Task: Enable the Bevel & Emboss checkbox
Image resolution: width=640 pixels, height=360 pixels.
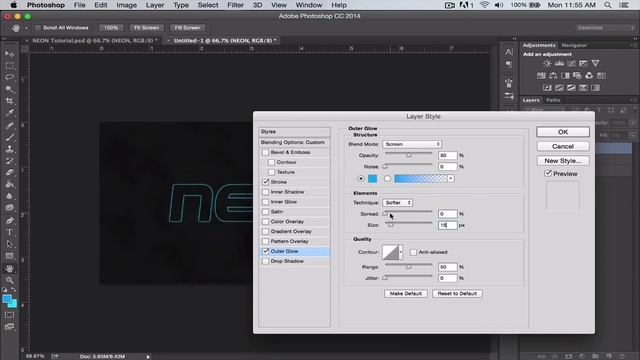Action: pos(266,152)
